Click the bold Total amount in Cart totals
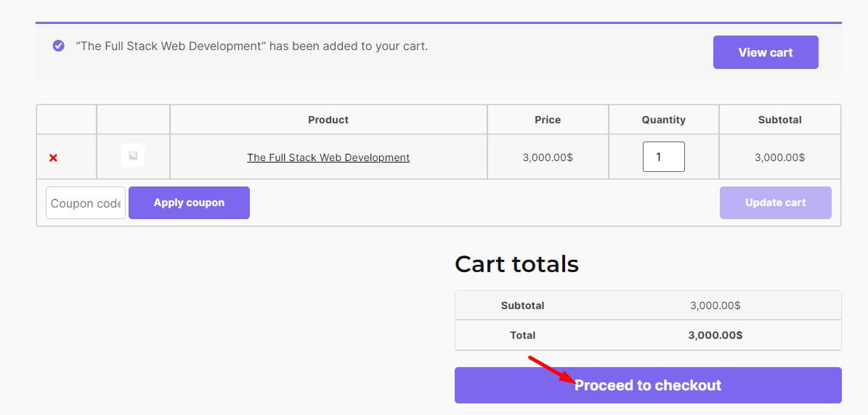The image size is (868, 415). tap(715, 335)
